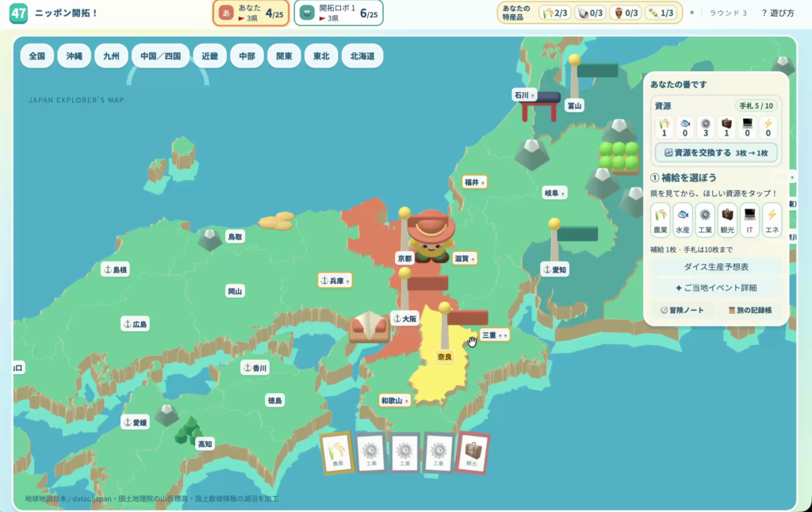This screenshot has height=512, width=812.
Task: Open ご当地イベント詳細 local event details
Action: 716,288
